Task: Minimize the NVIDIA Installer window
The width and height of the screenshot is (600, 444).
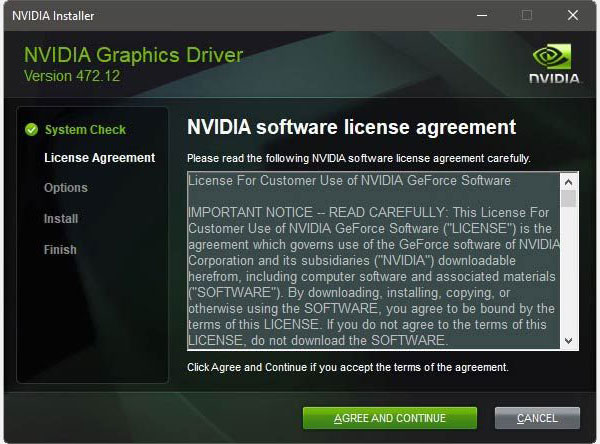Action: point(482,15)
